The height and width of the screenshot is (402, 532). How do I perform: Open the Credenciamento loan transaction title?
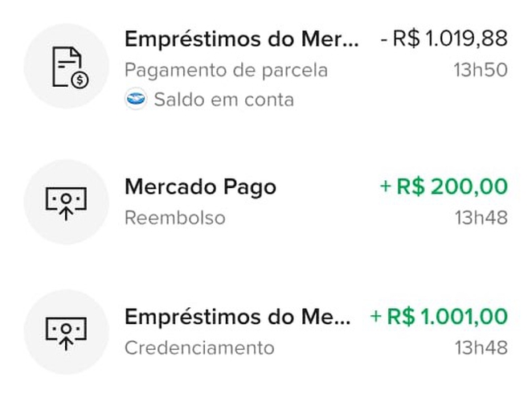(238, 317)
